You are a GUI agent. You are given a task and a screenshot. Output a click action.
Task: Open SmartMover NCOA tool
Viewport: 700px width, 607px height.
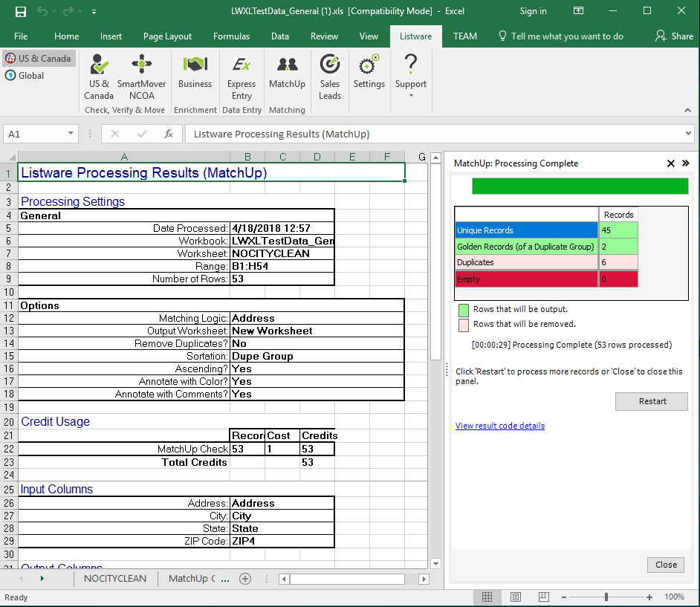141,77
